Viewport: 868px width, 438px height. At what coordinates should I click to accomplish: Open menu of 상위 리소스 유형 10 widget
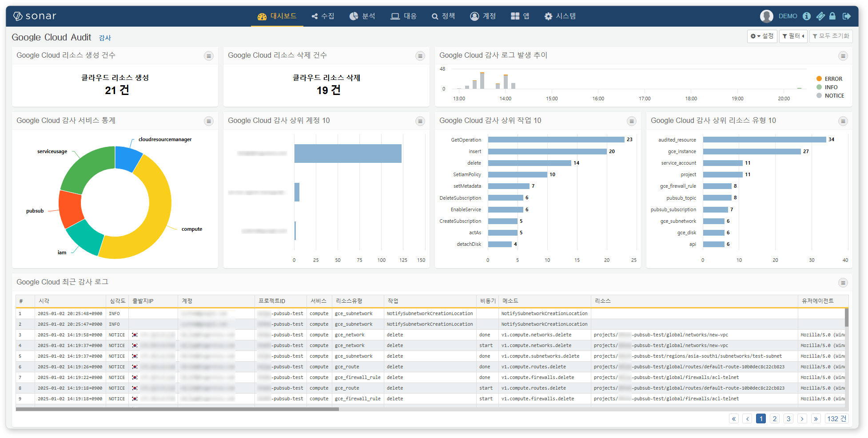click(x=843, y=121)
